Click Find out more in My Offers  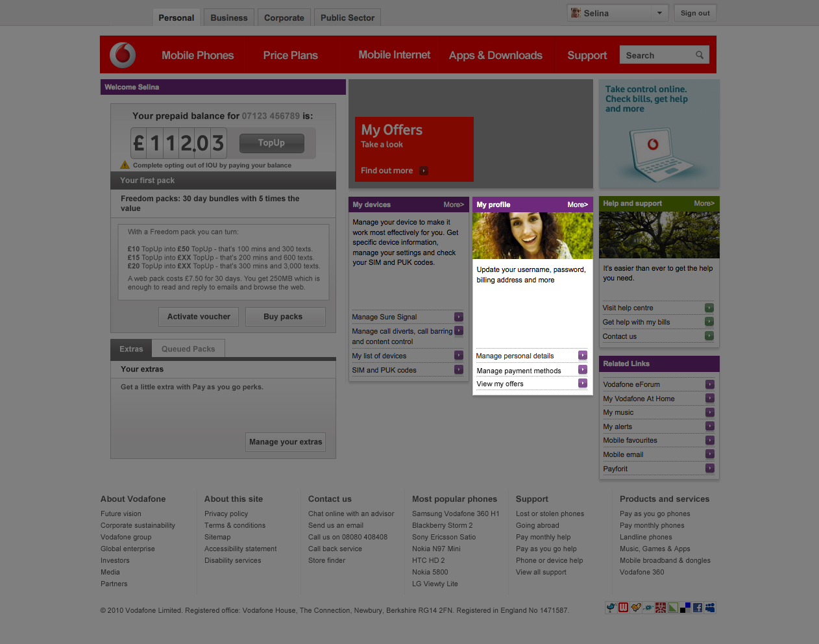pyautogui.click(x=387, y=171)
